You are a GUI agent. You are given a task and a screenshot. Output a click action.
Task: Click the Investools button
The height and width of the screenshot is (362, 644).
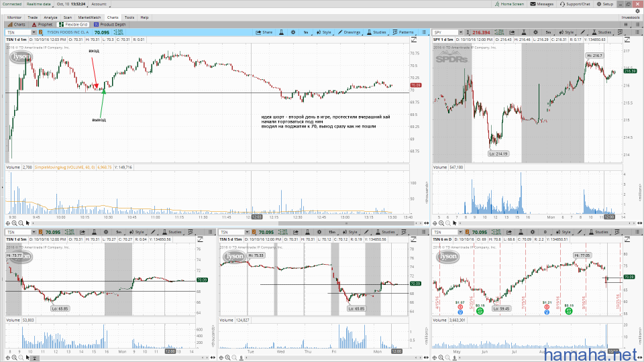[x=631, y=17]
